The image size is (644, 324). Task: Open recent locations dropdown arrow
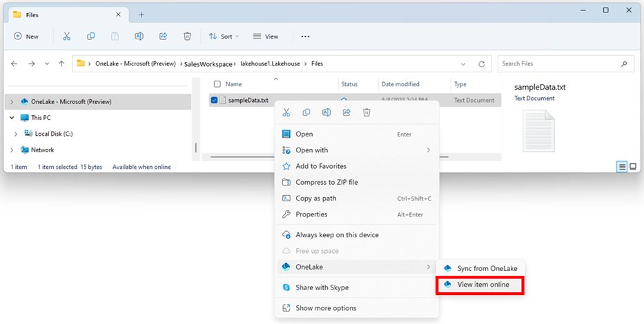(47, 64)
